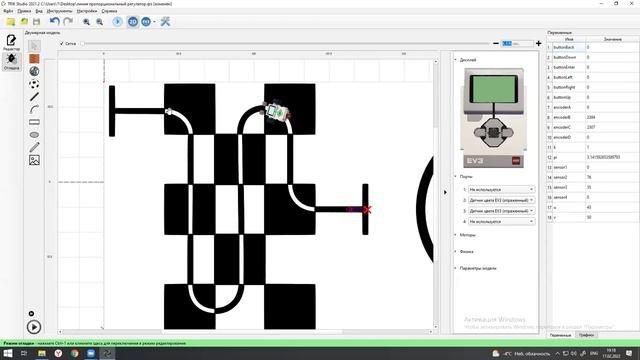Open the Справка menu
This screenshot has width=640, height=360.
[109, 11]
